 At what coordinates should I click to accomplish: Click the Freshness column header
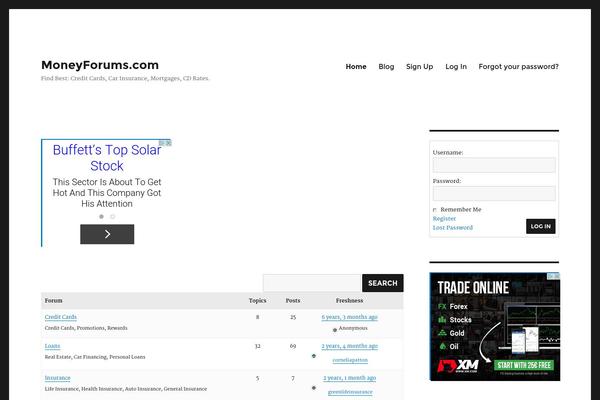coord(349,300)
